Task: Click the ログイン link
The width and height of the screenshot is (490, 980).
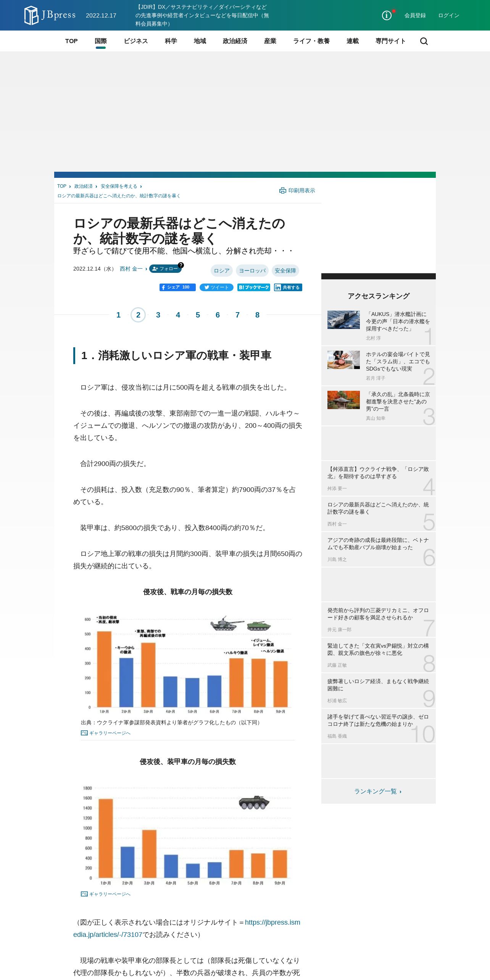Action: [449, 15]
